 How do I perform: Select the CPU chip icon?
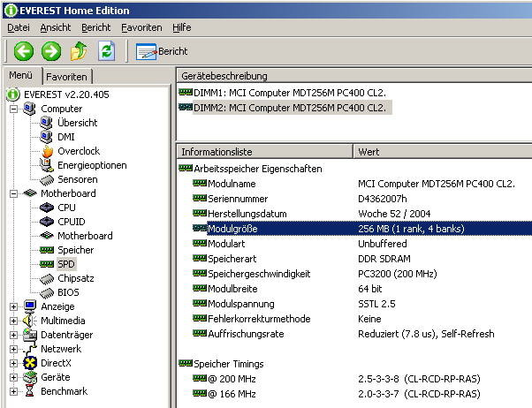coord(47,208)
